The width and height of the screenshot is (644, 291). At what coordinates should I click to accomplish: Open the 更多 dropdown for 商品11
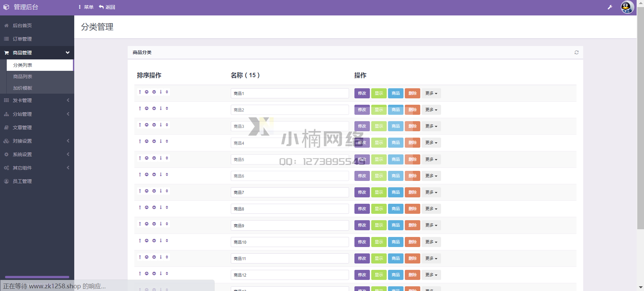[x=431, y=258]
